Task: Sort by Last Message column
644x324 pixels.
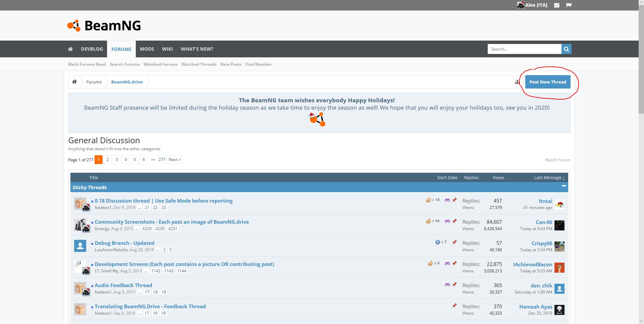Action: click(549, 178)
